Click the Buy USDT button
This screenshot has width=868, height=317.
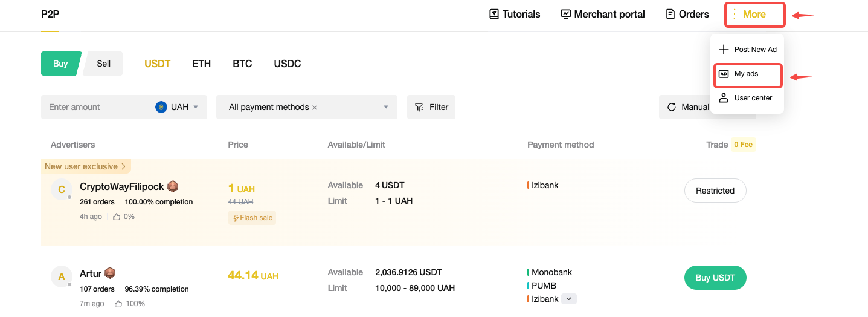(715, 278)
